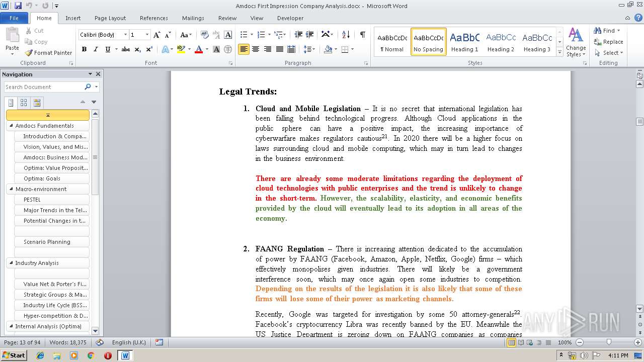Image resolution: width=644 pixels, height=362 pixels.
Task: Open the Borders dropdown arrow
Action: click(x=352, y=49)
